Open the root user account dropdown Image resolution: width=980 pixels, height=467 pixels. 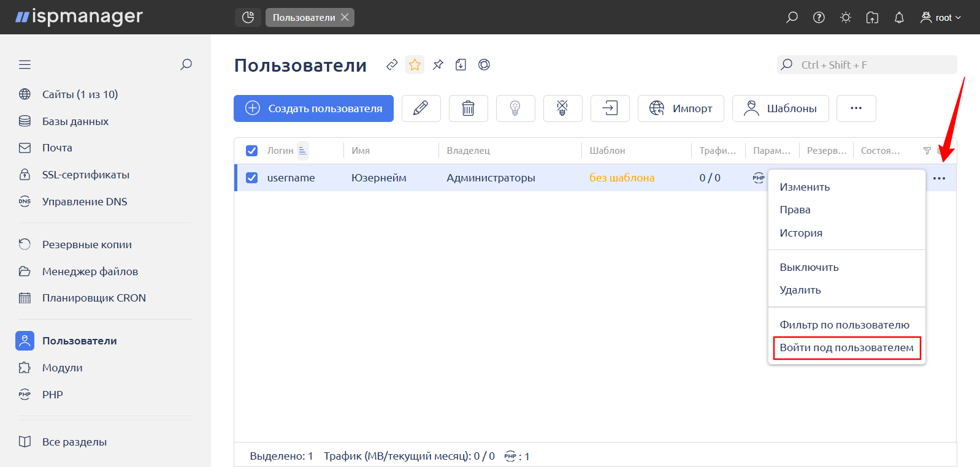pos(941,18)
